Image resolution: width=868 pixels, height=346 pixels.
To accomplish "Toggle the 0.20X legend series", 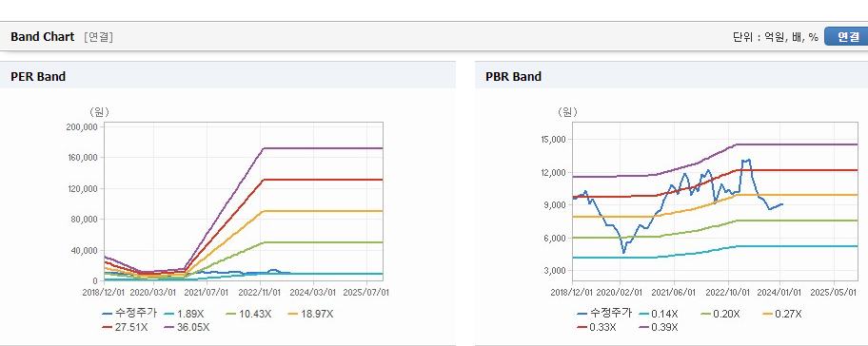I will (720, 314).
